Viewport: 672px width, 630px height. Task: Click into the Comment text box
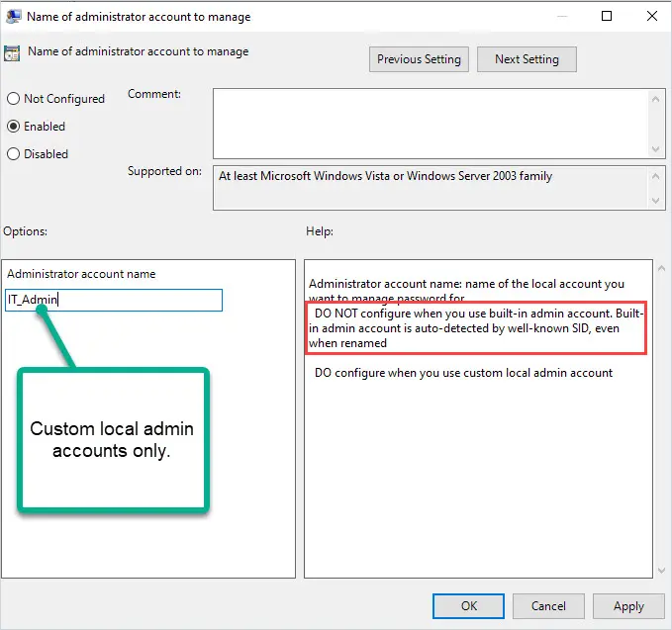[x=431, y=124]
